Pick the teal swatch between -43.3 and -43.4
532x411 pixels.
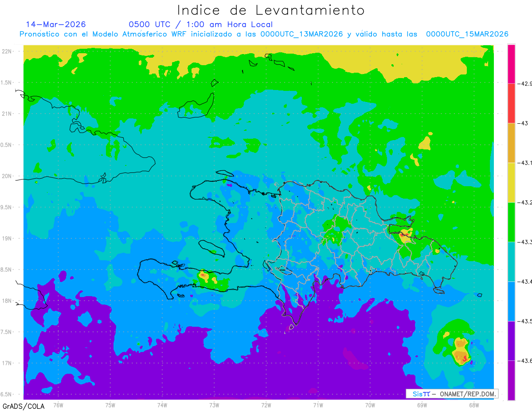coord(511,262)
